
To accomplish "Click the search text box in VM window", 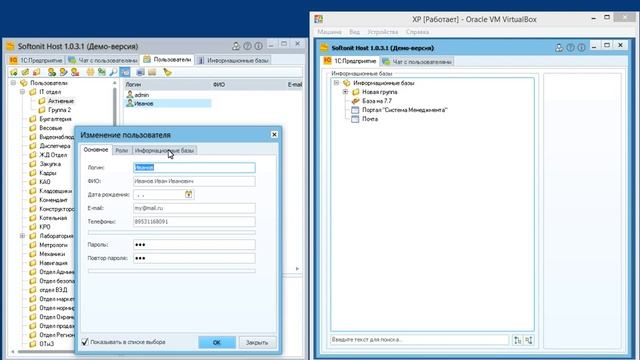I will tap(420, 340).
